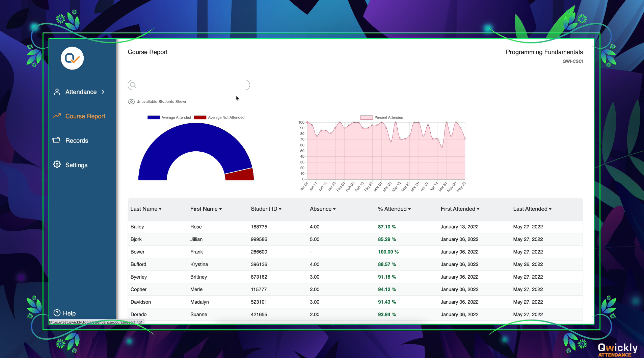Screen dimensions: 644x358
Task: Sort by Last Name column
Action: [x=146, y=209]
